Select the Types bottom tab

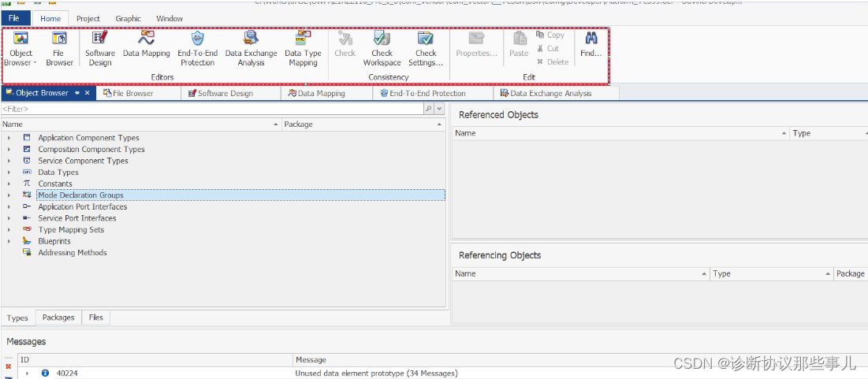[17, 318]
